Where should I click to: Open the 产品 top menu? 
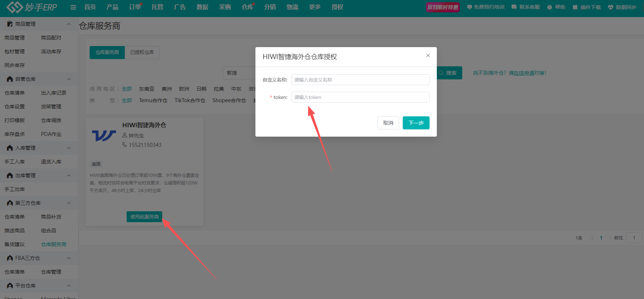coord(112,7)
